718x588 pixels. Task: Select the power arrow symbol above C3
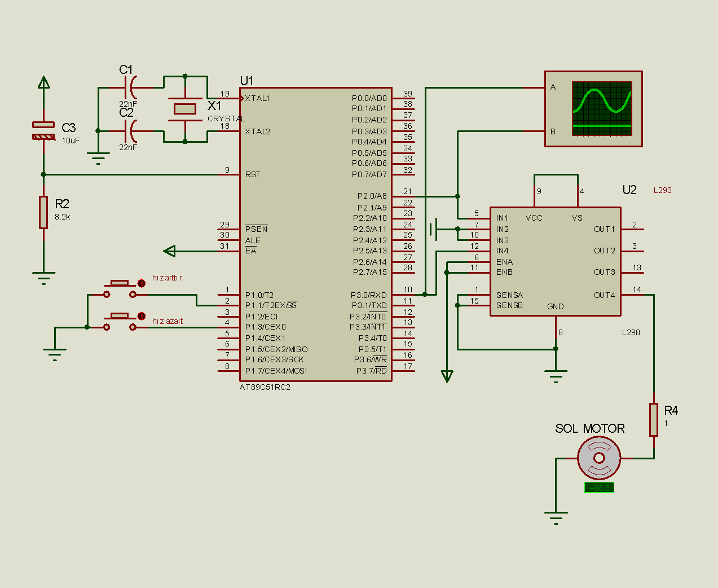point(44,82)
